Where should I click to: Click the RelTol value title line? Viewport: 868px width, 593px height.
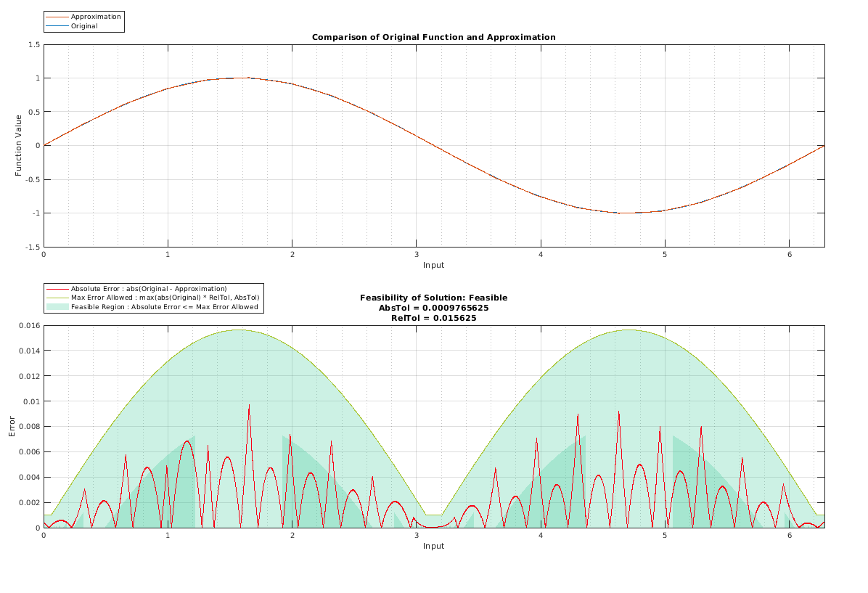pyautogui.click(x=433, y=319)
